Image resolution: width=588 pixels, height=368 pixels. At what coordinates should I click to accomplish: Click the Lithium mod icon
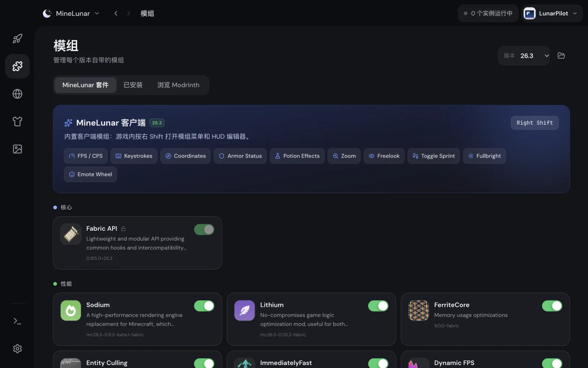click(244, 311)
